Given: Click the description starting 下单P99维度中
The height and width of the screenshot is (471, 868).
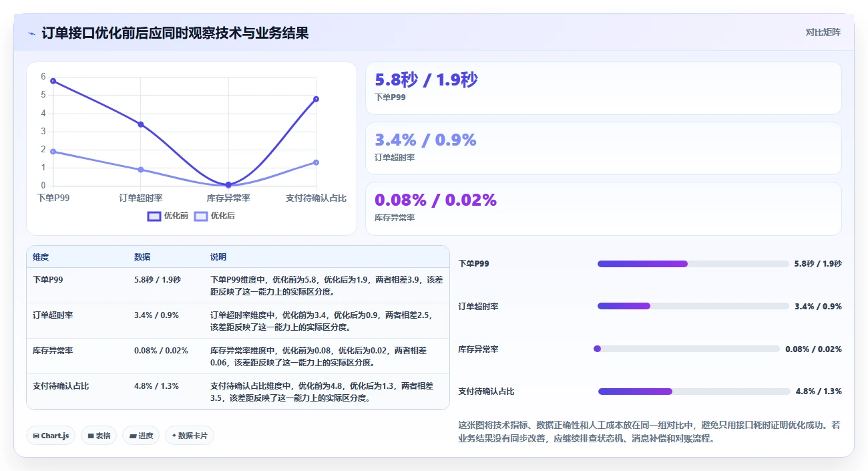Looking at the screenshot, I should (x=327, y=286).
